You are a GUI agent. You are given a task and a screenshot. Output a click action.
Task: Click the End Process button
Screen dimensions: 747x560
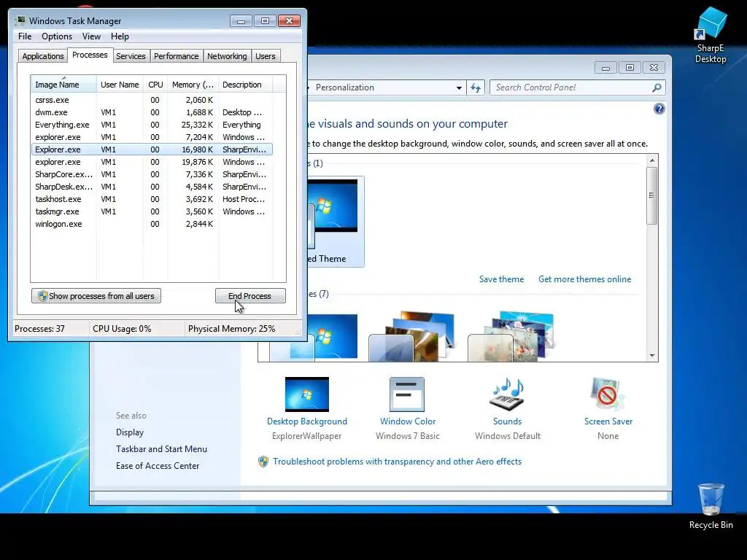[250, 296]
